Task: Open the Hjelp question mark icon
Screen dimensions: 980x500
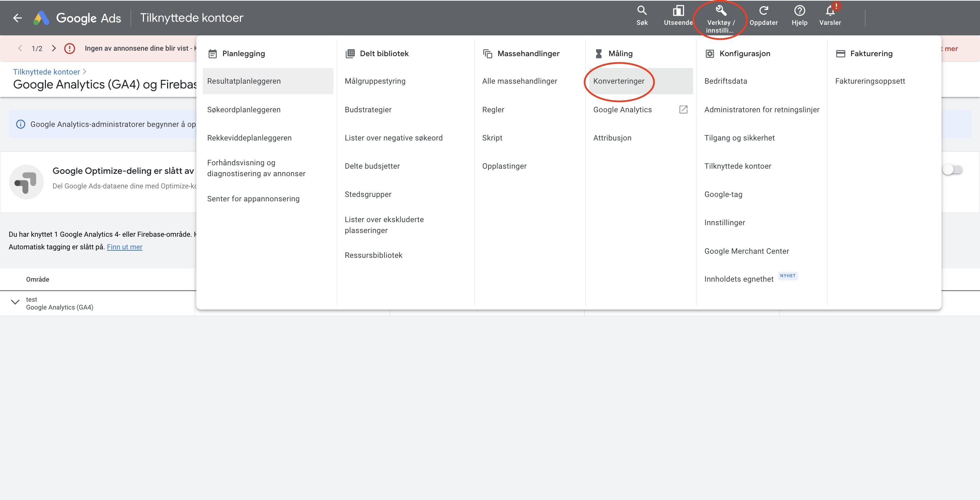Action: (x=799, y=11)
